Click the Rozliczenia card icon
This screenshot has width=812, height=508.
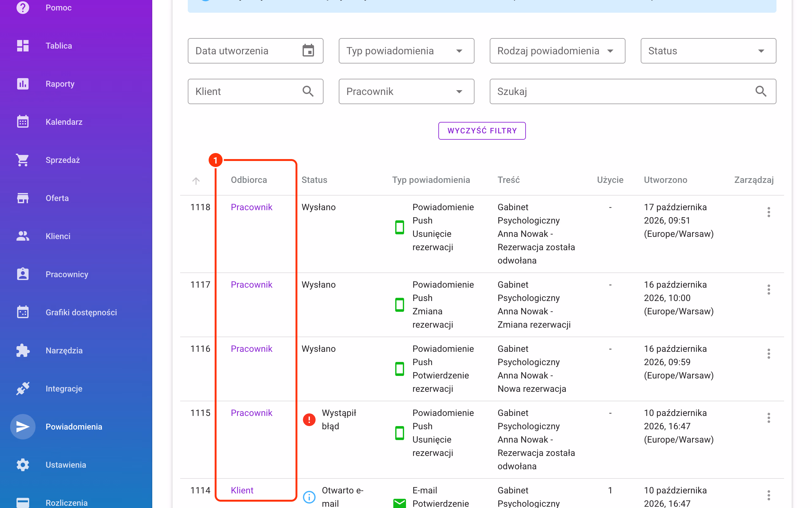click(23, 503)
